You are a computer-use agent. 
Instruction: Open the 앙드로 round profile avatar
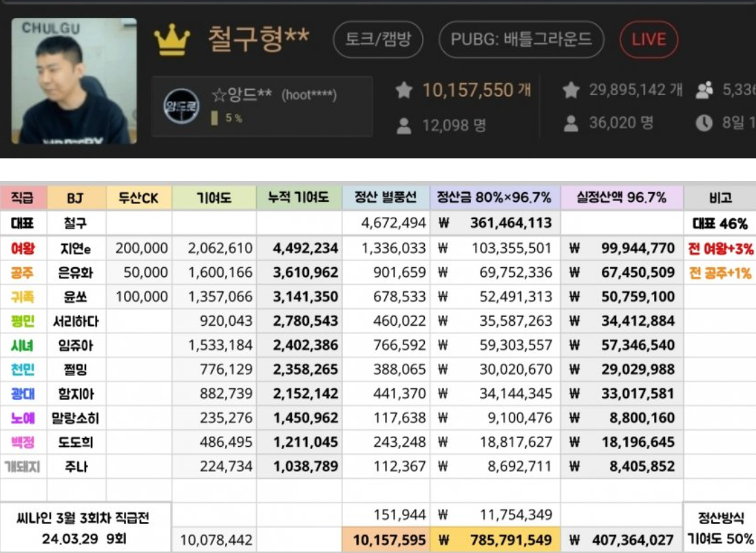(181, 107)
